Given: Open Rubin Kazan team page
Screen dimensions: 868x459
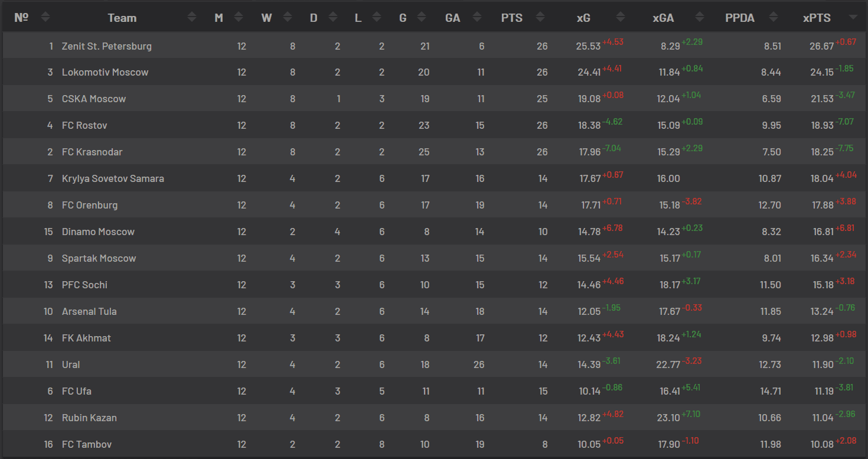Looking at the screenshot, I should click(x=89, y=418).
